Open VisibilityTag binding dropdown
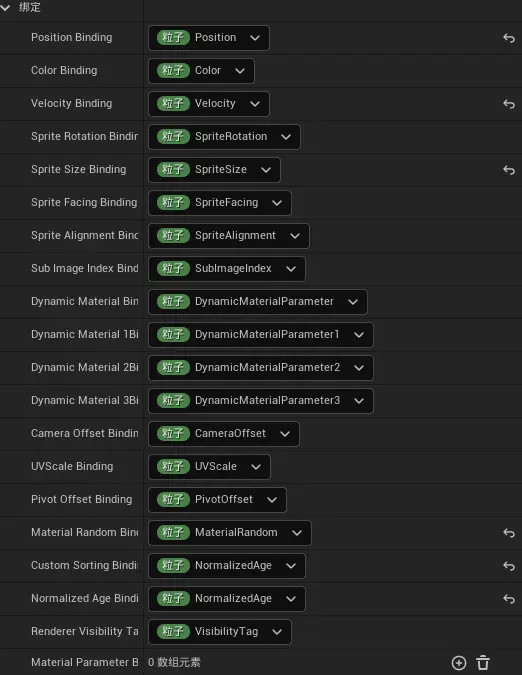 [x=219, y=632]
